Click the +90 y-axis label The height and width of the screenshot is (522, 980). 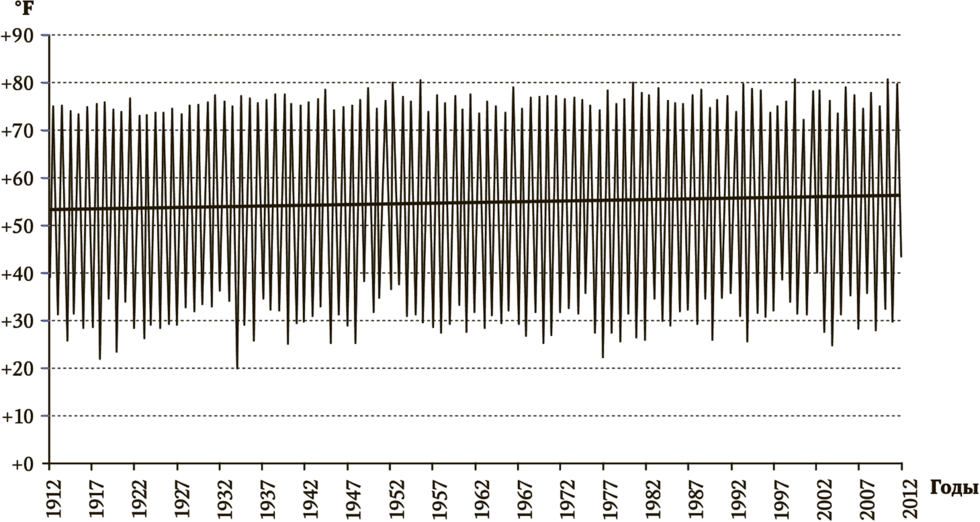[17, 36]
